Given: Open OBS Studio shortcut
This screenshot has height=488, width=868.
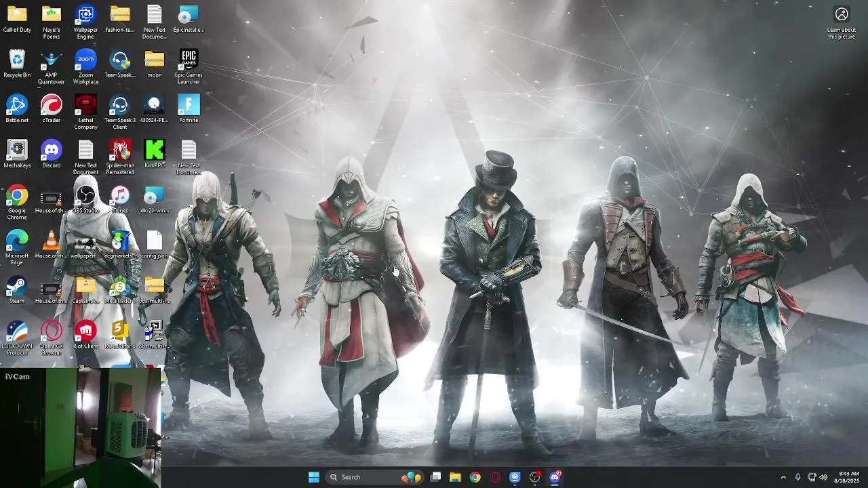Looking at the screenshot, I should tap(85, 199).
